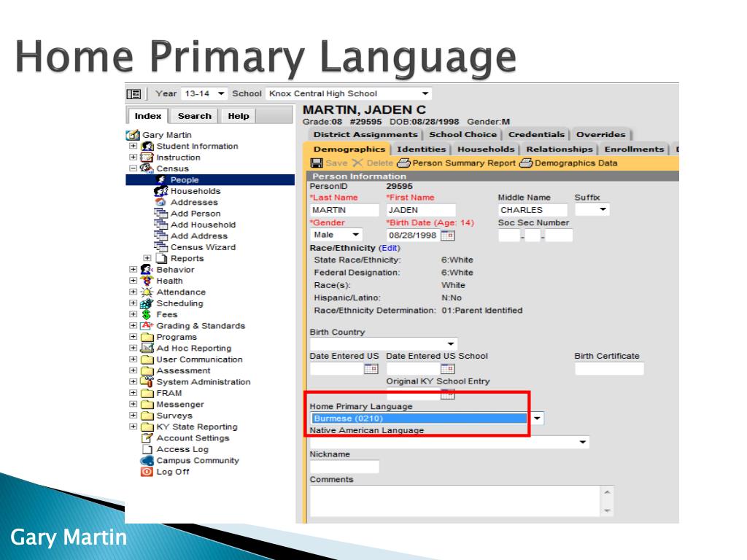Open the District Assignments tab
Viewport: 747px width, 560px height.
[365, 134]
